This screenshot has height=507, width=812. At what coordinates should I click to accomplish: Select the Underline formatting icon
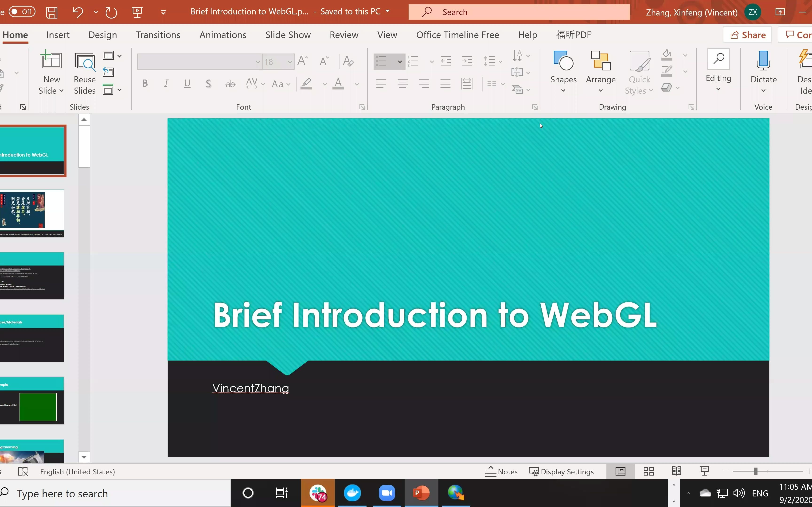[187, 84]
